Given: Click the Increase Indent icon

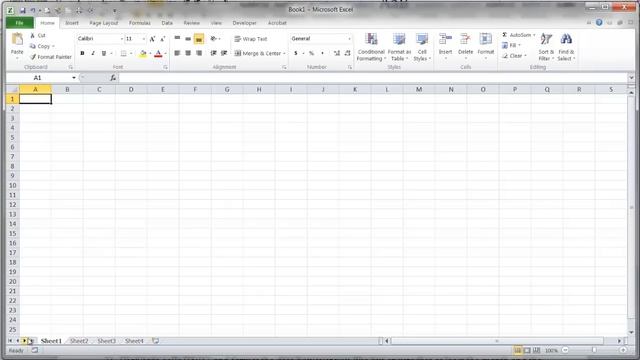Looking at the screenshot, I should coord(224,53).
